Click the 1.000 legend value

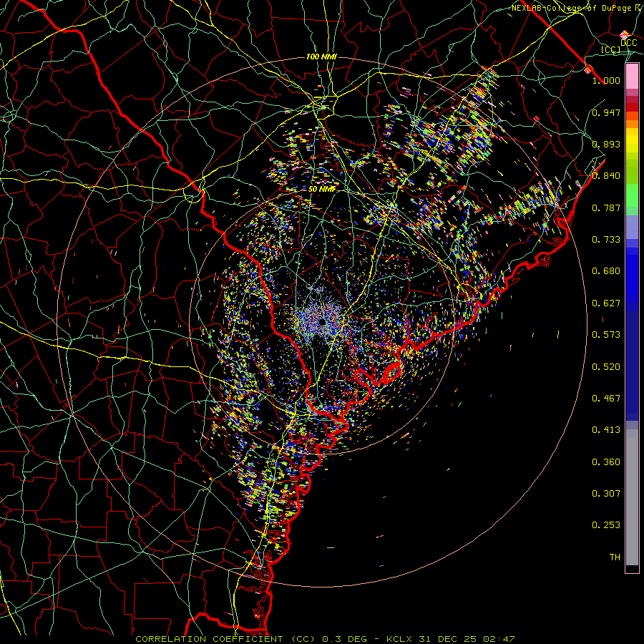(x=606, y=80)
